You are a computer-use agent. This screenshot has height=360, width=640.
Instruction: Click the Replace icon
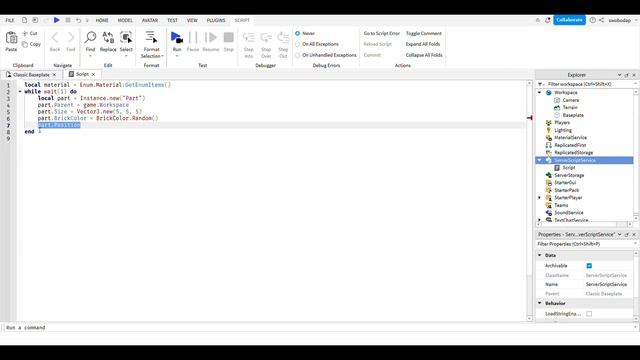[108, 37]
